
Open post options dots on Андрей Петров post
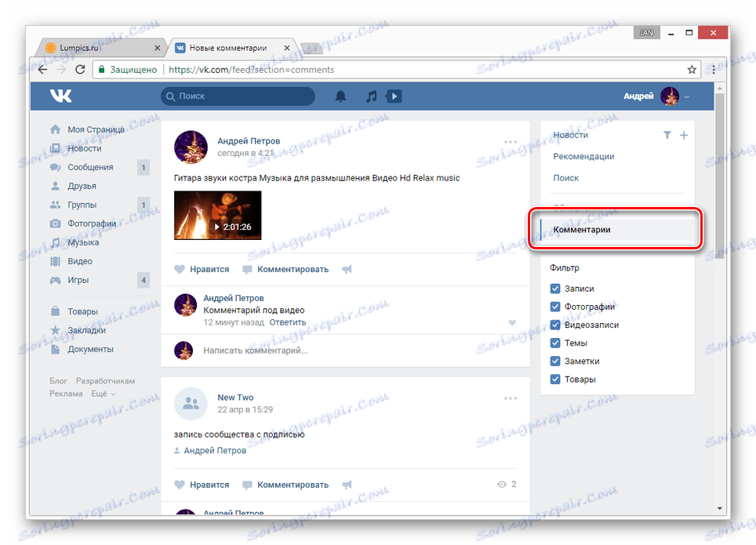(511, 142)
